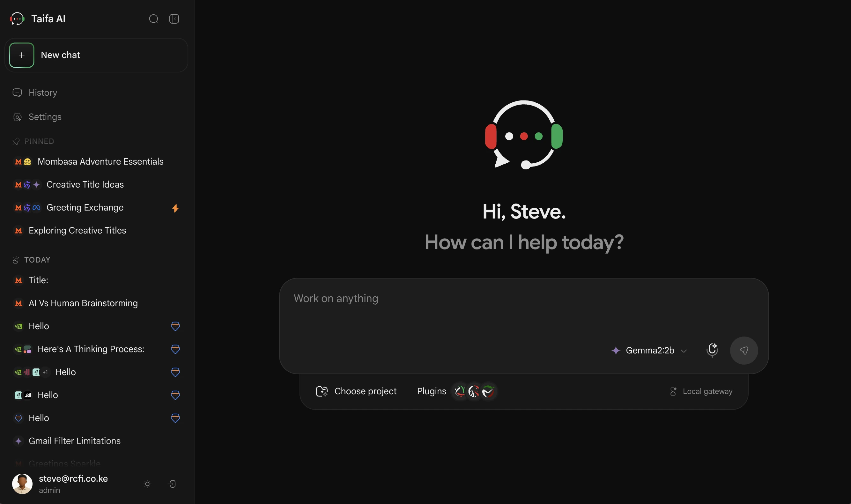
Task: Click the microphone voice input icon
Action: pyautogui.click(x=712, y=350)
